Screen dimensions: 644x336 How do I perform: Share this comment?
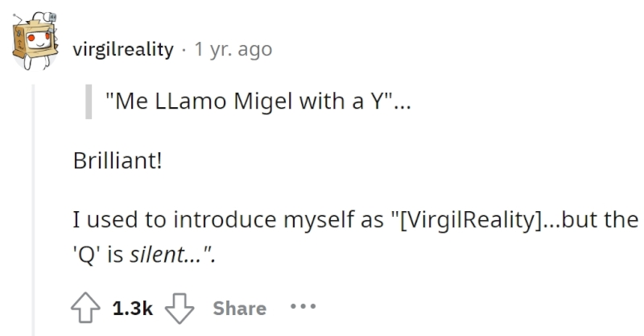(239, 308)
